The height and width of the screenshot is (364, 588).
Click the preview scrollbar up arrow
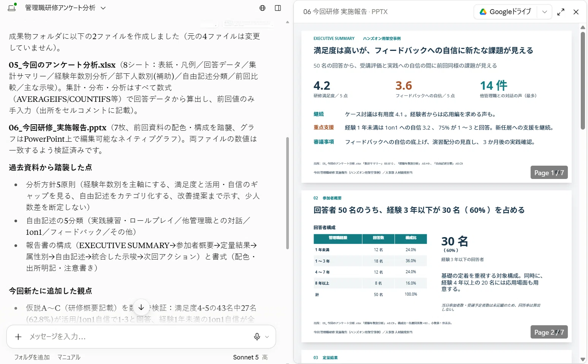coord(583,27)
